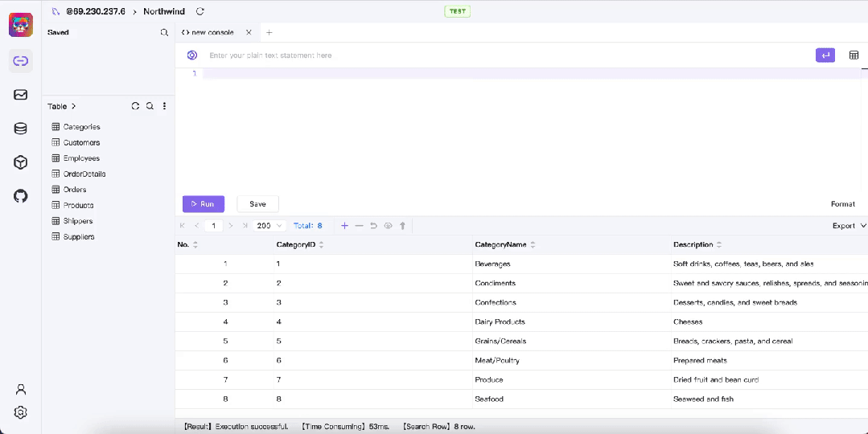Select the Condiments cell
Screen dimensions: 868x434
click(571, 283)
